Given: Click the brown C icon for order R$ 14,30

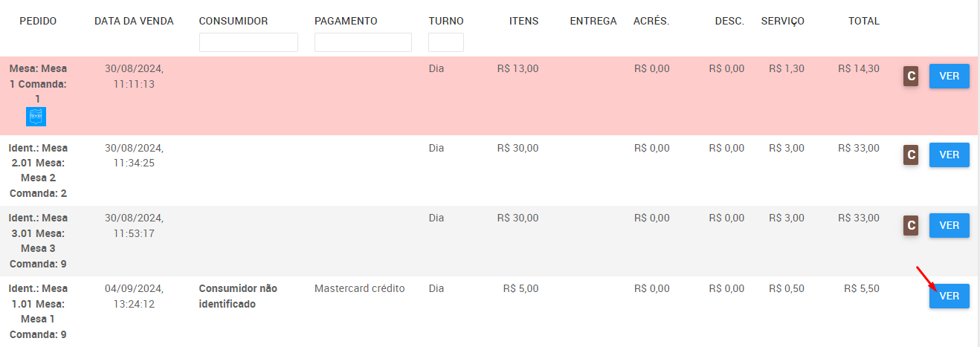Looking at the screenshot, I should pos(911,76).
